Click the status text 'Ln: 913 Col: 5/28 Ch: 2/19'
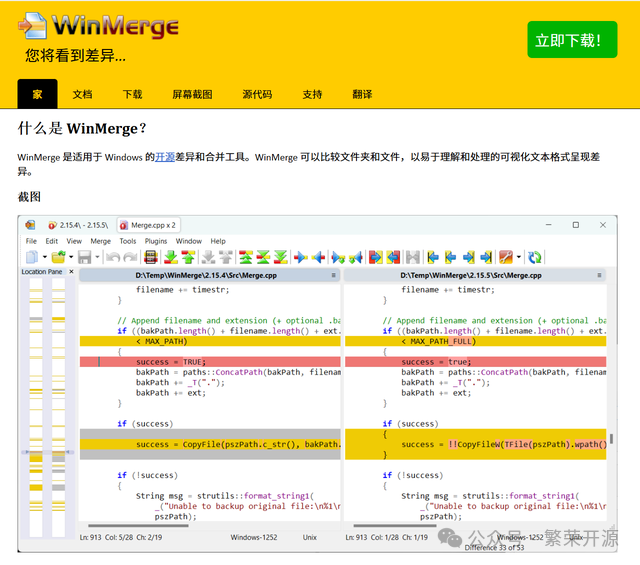Image resolution: width=640 pixels, height=565 pixels. 121,538
